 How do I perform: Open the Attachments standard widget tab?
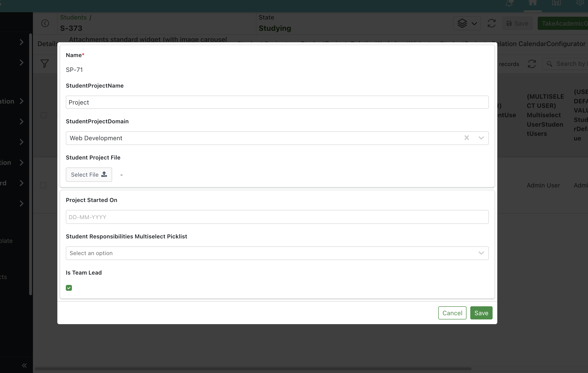148,39
